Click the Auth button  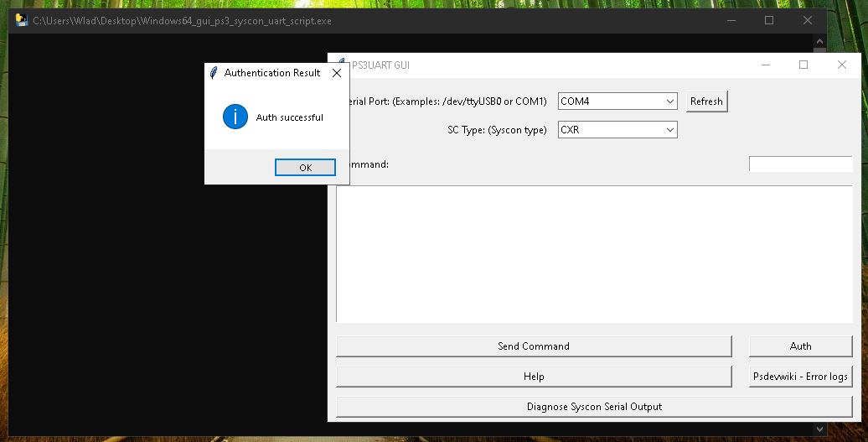800,346
